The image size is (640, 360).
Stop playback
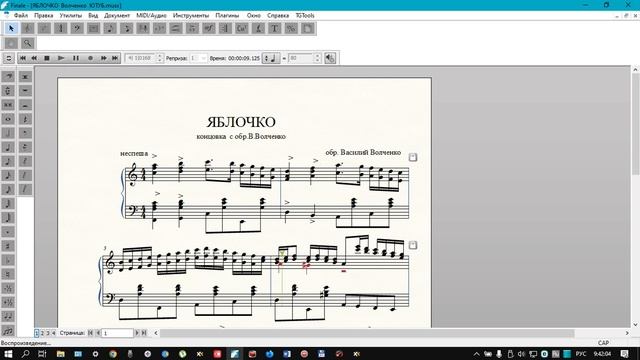point(47,58)
